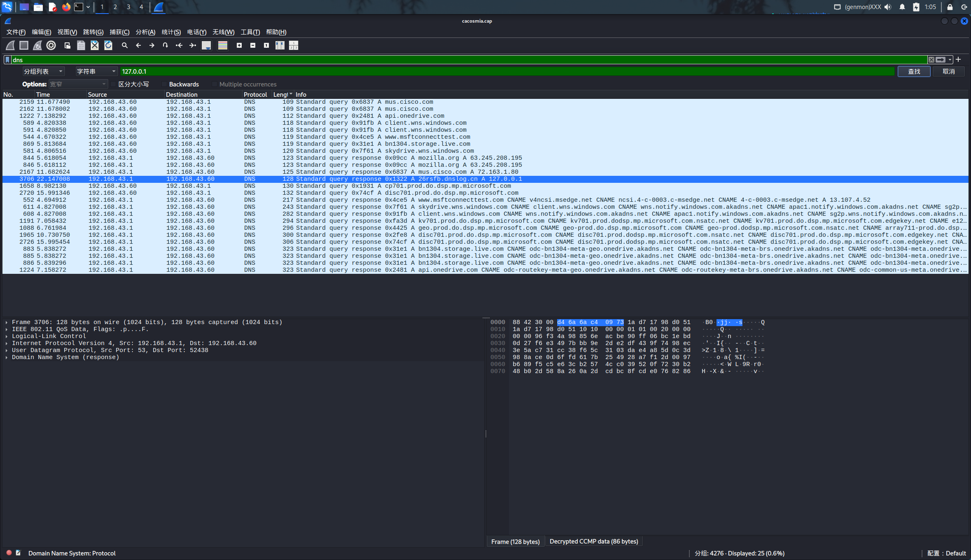This screenshot has height=560, width=971.
Task: Click the start capture shark fin icon
Action: click(10, 45)
